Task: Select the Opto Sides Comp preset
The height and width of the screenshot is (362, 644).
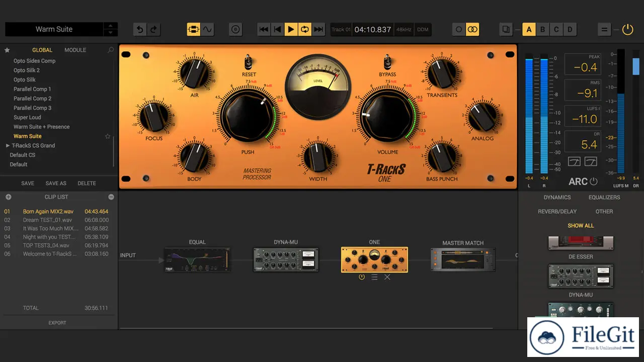Action: pyautogui.click(x=34, y=61)
